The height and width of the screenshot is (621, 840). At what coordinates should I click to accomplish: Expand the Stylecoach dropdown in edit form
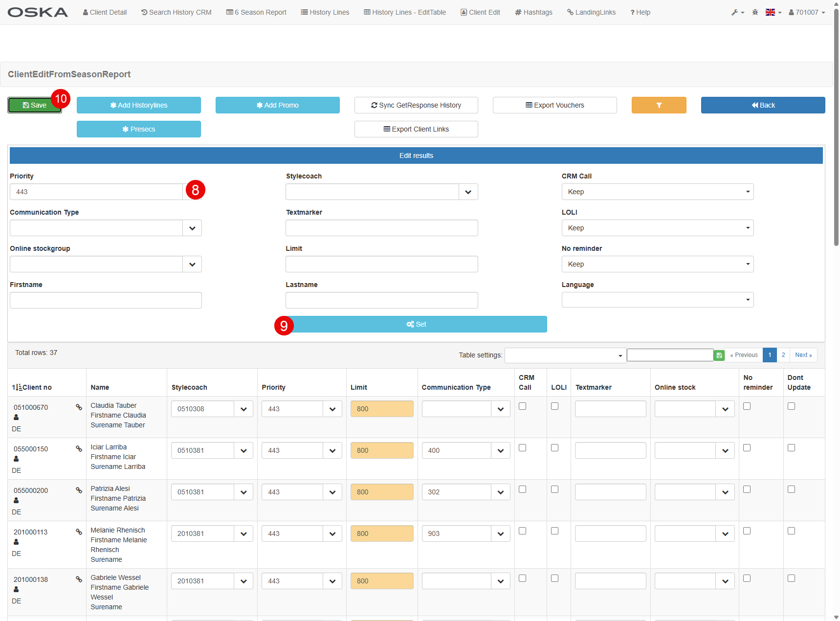point(468,192)
